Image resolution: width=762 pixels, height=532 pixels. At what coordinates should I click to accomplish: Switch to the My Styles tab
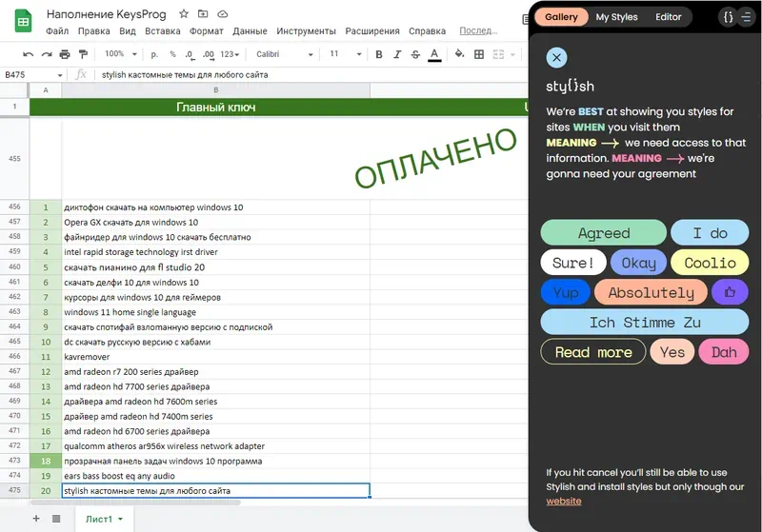616,17
